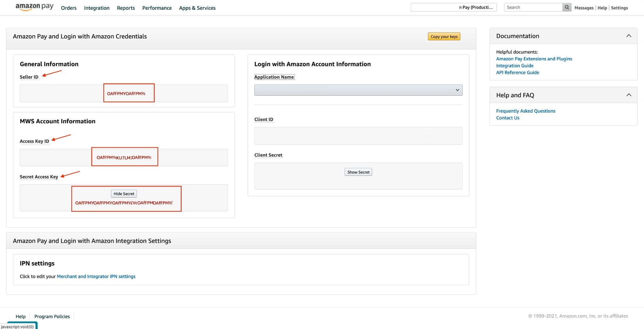The image size is (644, 329).
Task: Open the Orders menu
Action: point(69,8)
